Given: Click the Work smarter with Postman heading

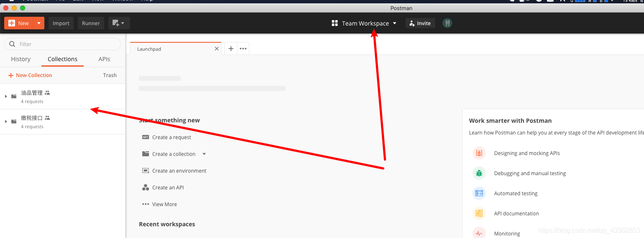Looking at the screenshot, I should pyautogui.click(x=510, y=121).
